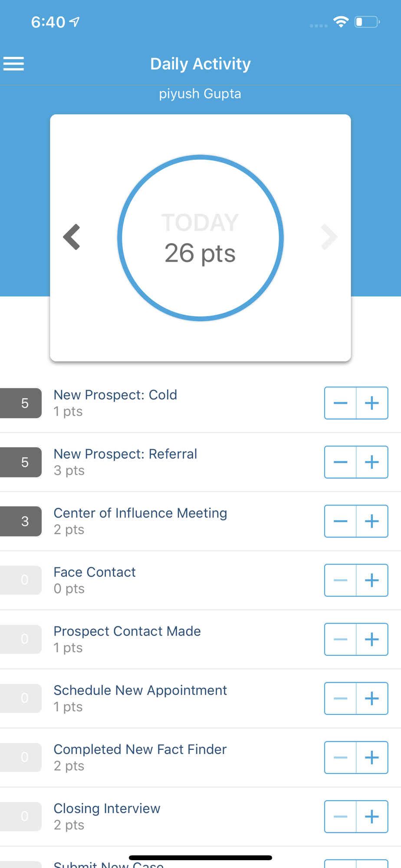
Task: Increment Center of Influence Meeting
Action: point(372,521)
